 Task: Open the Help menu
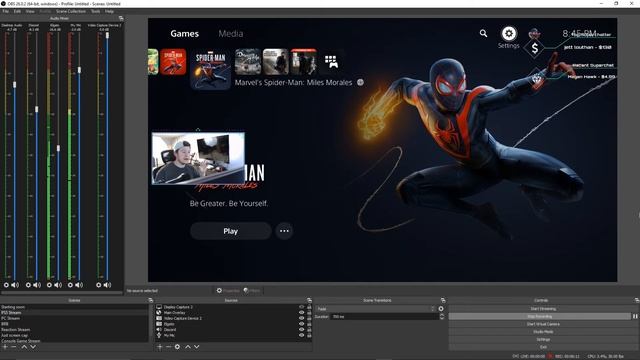tap(109, 11)
